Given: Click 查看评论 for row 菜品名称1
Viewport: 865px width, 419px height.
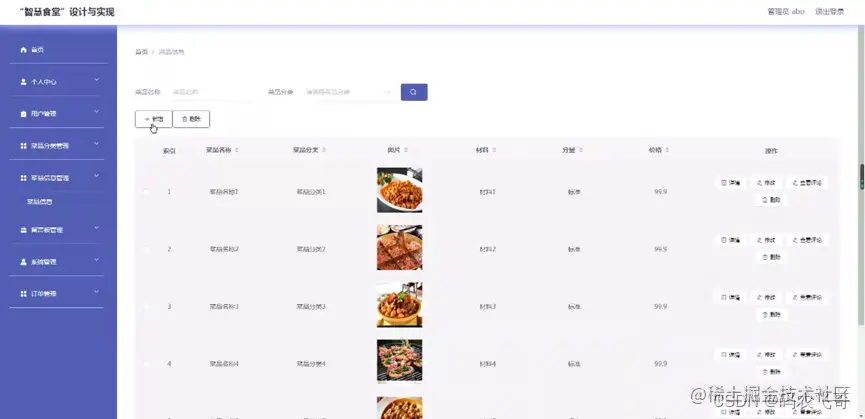Looking at the screenshot, I should tap(807, 182).
